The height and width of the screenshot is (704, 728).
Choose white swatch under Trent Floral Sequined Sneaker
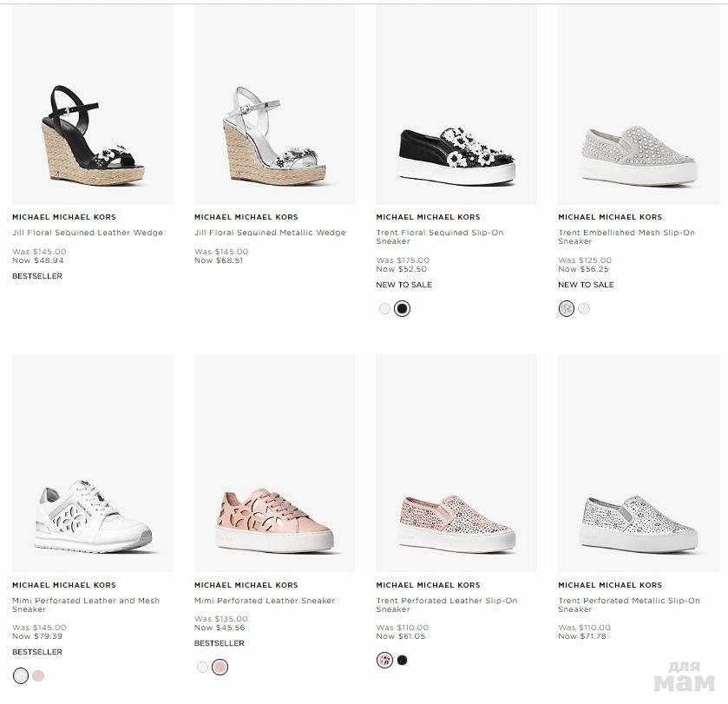pos(384,308)
